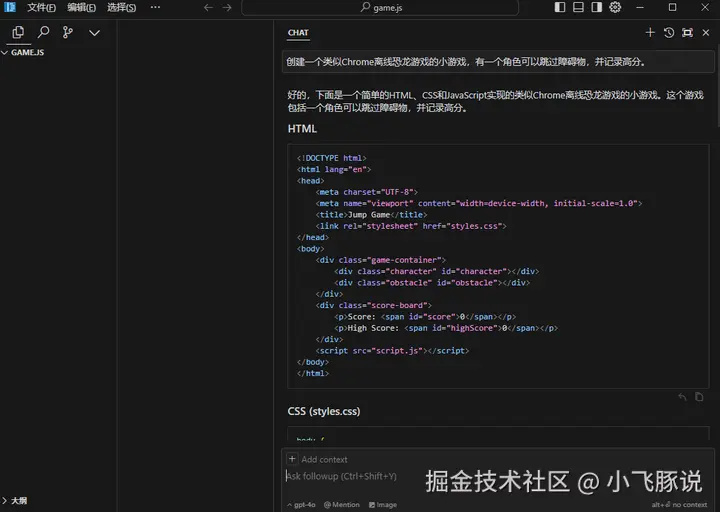Toggle the bottom panel layout icon

coord(578,7)
